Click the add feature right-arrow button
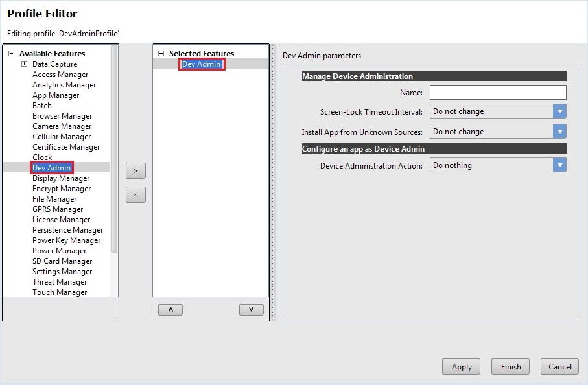This screenshot has width=588, height=385. (135, 171)
